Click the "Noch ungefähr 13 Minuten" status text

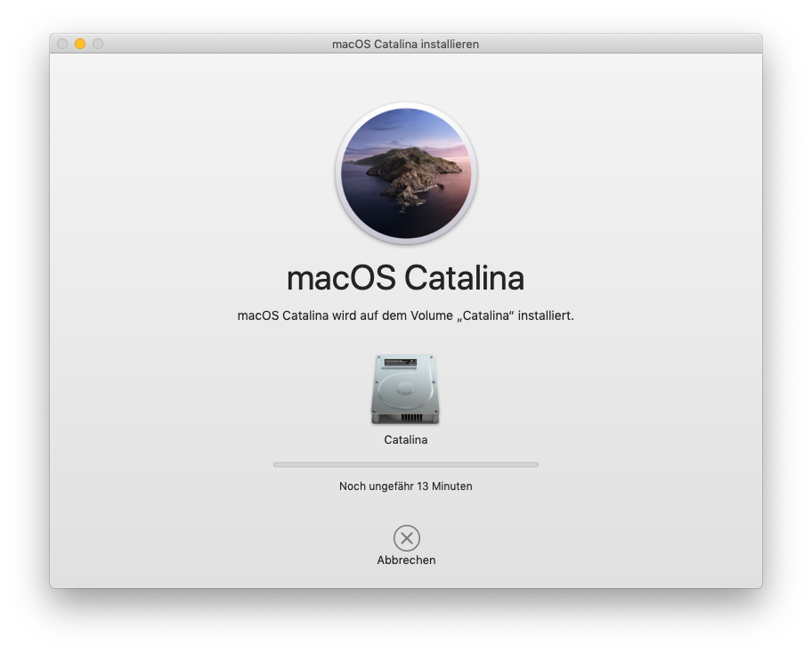tap(406, 486)
